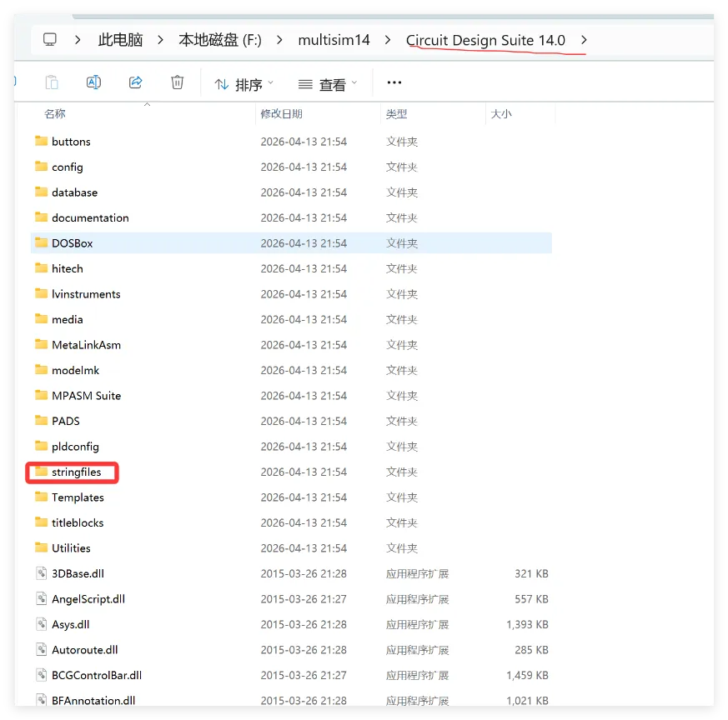Click the 文件夹 type of DOSBox row
Screen dimensions: 728x720
402,243
